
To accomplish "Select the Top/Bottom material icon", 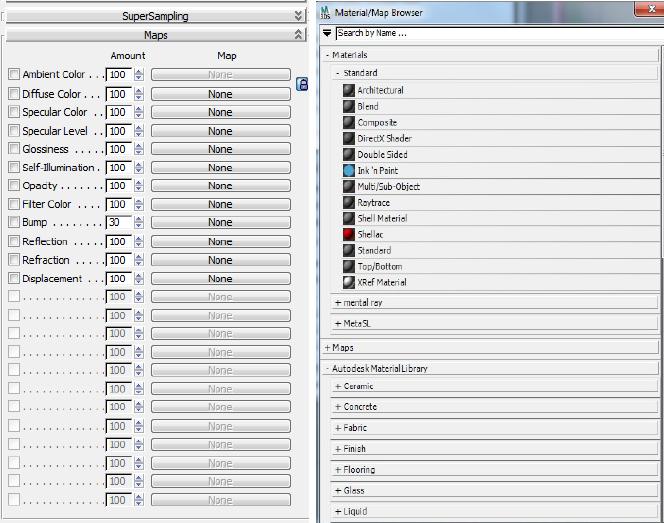I will [x=349, y=266].
